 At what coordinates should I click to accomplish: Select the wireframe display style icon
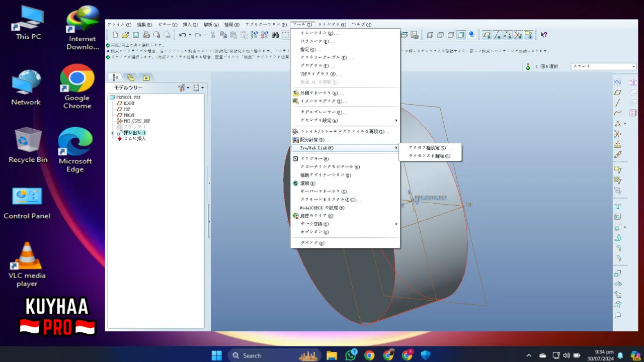click(430, 35)
